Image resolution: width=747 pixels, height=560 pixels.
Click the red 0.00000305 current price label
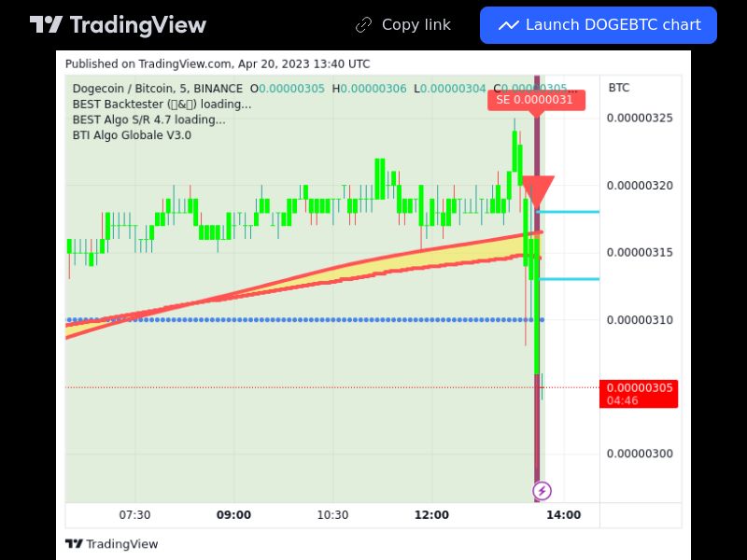pos(639,394)
